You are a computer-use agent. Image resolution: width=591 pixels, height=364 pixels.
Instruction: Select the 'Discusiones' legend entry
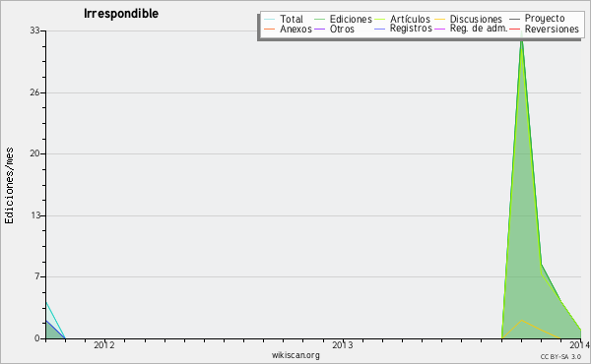pos(476,19)
